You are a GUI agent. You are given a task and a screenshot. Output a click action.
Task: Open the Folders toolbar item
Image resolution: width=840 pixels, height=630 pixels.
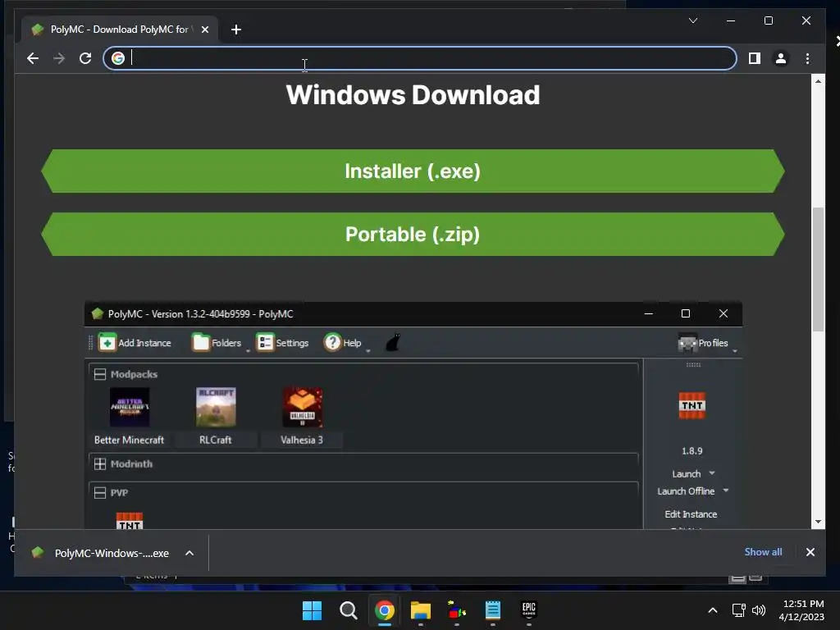point(217,342)
